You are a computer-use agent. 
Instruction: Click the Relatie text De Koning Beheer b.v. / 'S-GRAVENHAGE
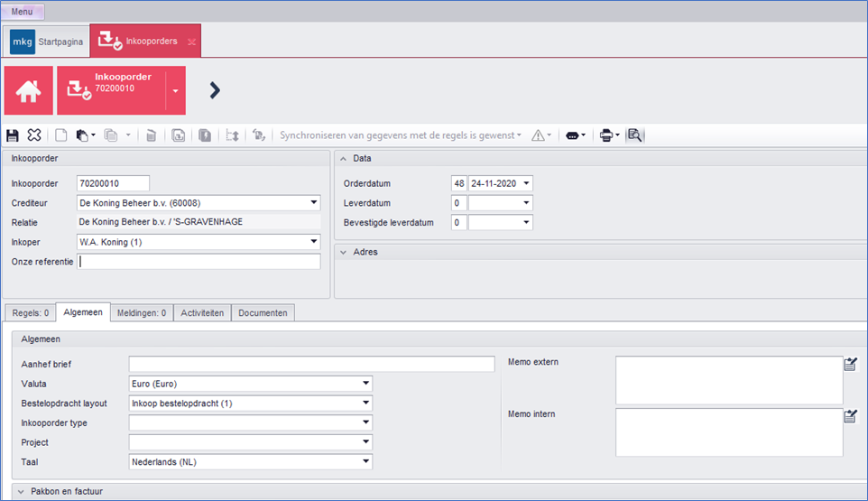pyautogui.click(x=162, y=222)
